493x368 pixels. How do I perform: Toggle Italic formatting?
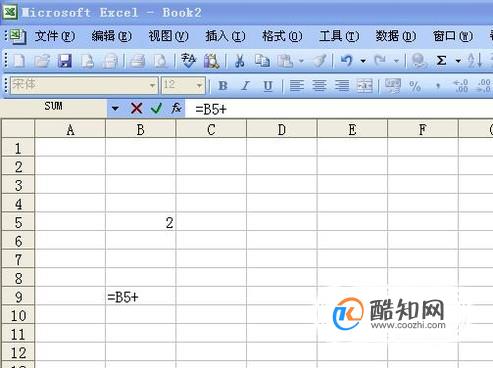(245, 86)
